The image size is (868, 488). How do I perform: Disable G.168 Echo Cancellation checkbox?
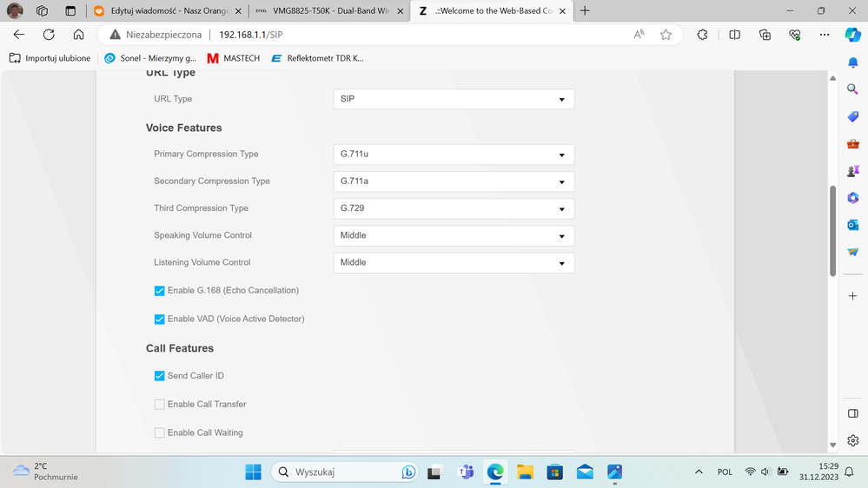159,291
